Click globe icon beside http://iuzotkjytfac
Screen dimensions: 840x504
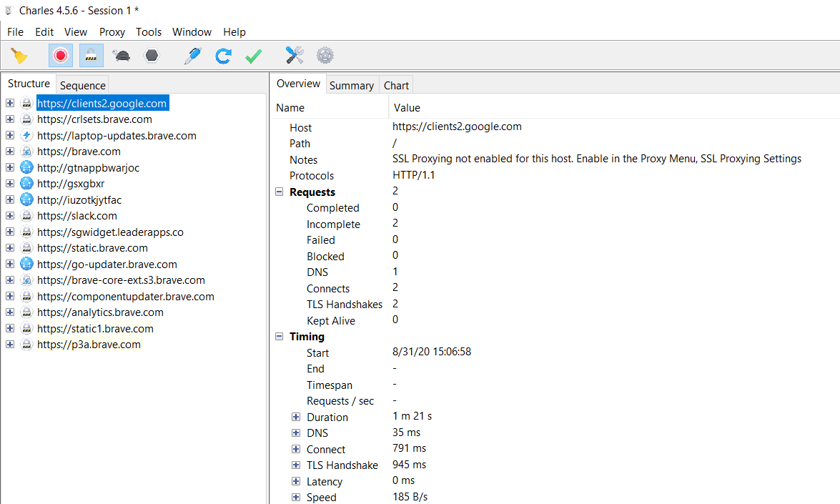click(x=26, y=199)
